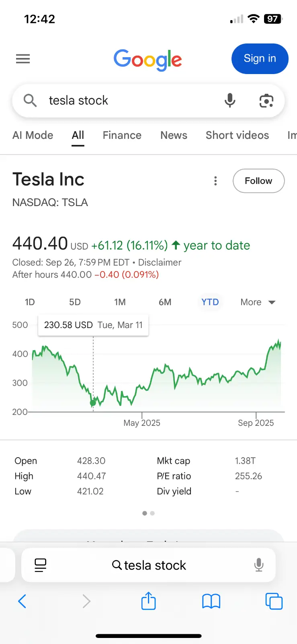Open Google Lens camera search

click(x=266, y=101)
